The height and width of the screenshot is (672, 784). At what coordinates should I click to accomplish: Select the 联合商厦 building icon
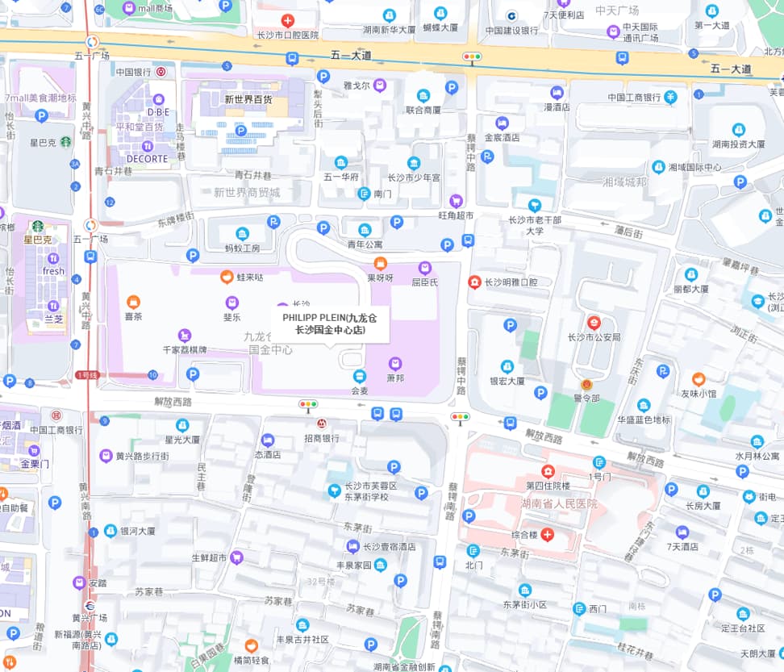coord(423,96)
